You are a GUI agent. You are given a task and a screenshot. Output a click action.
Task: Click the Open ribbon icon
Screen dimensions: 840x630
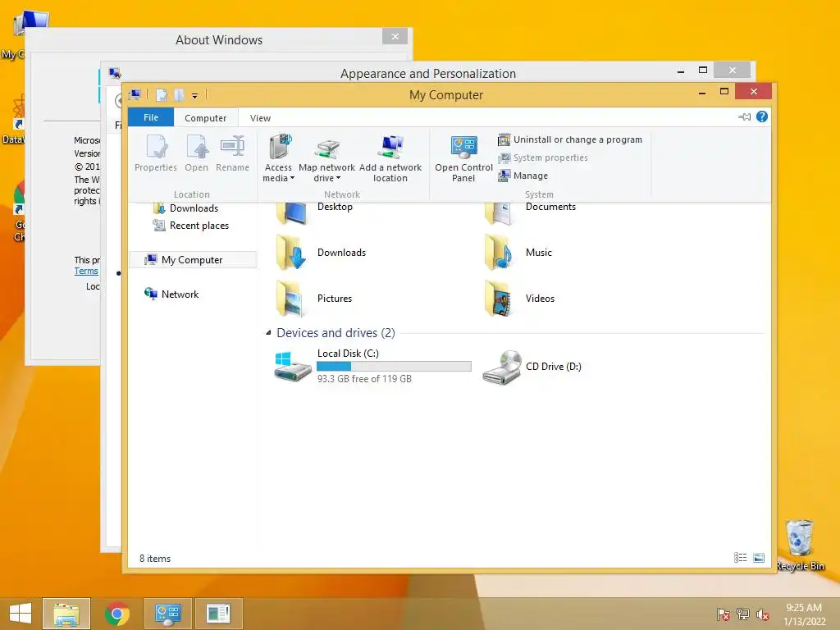[197, 153]
